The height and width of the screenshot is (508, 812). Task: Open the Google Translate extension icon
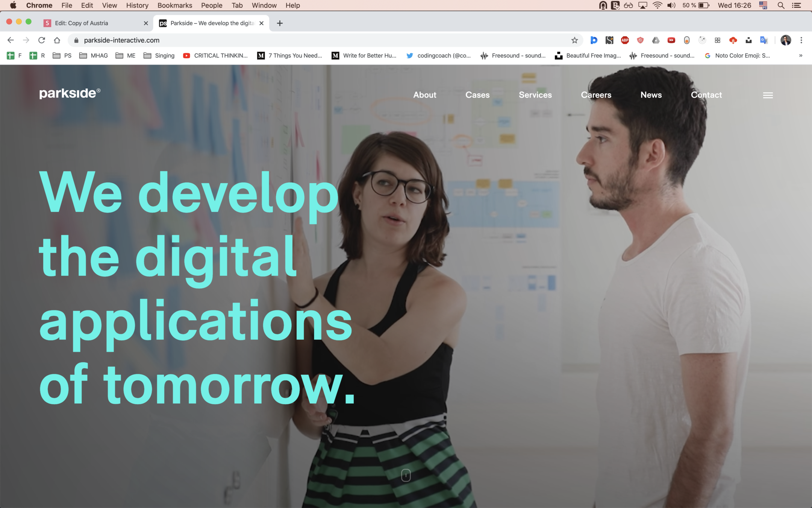(x=764, y=40)
